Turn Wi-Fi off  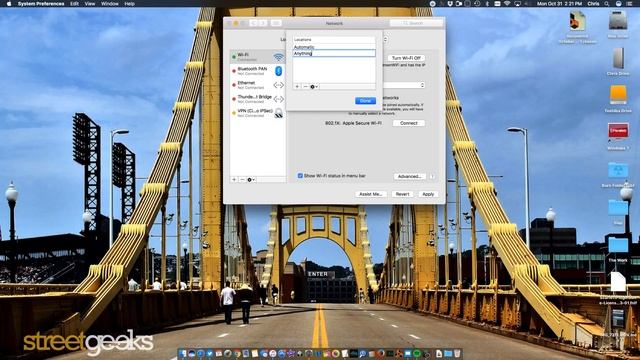[406, 58]
